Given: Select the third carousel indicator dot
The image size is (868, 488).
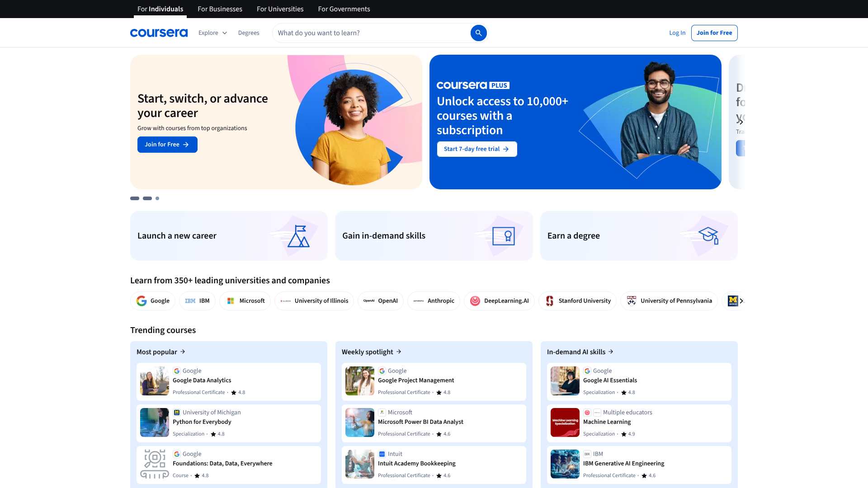Looking at the screenshot, I should [157, 198].
